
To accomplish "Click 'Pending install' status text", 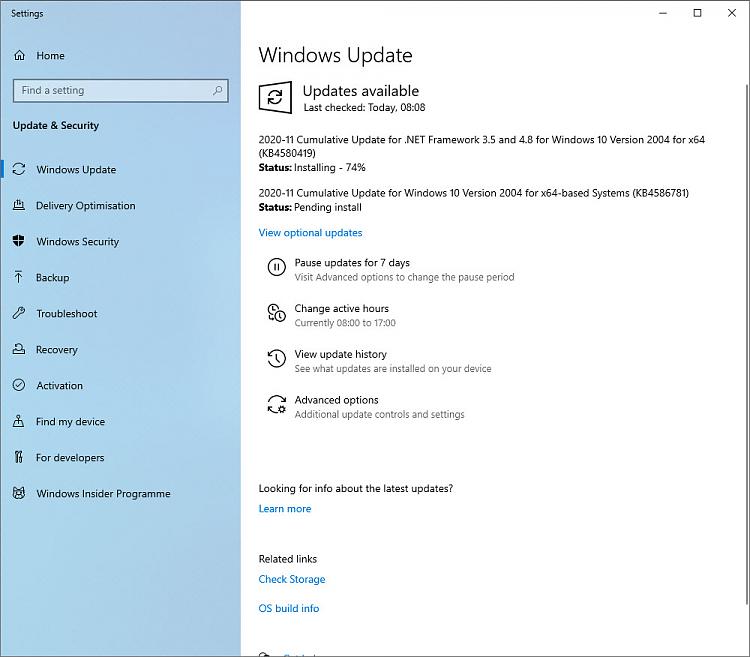I will [328, 207].
